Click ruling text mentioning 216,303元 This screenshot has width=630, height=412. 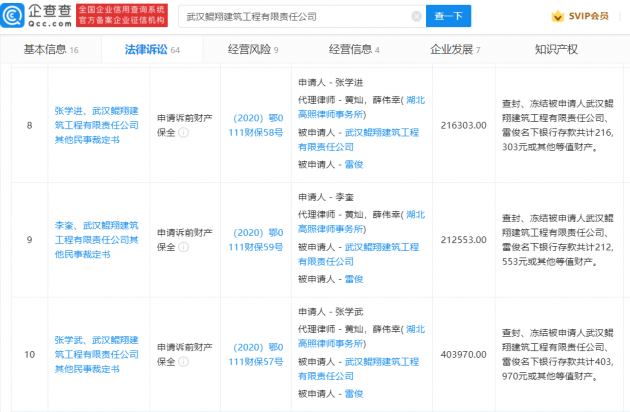pos(558,125)
